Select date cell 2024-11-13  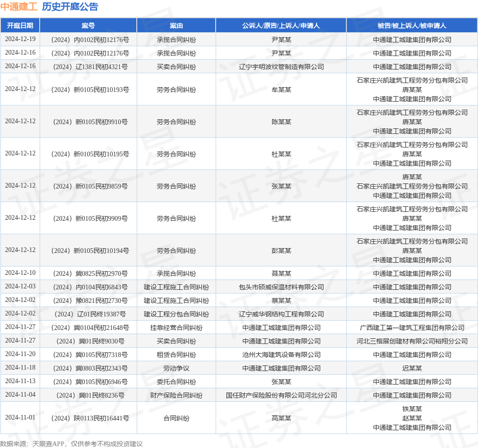click(20, 381)
